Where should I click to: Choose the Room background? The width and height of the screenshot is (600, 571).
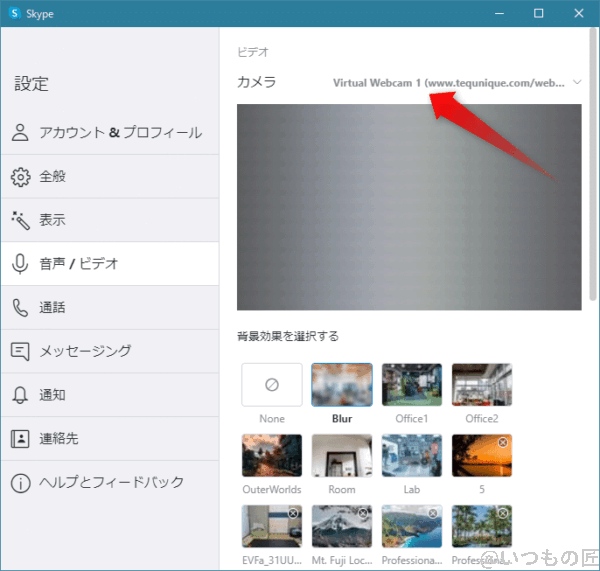(x=342, y=455)
